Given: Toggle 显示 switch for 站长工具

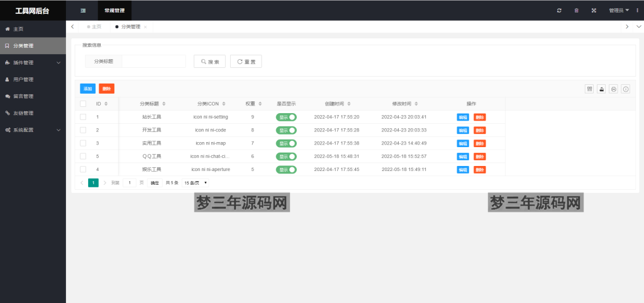Looking at the screenshot, I should point(286,117).
